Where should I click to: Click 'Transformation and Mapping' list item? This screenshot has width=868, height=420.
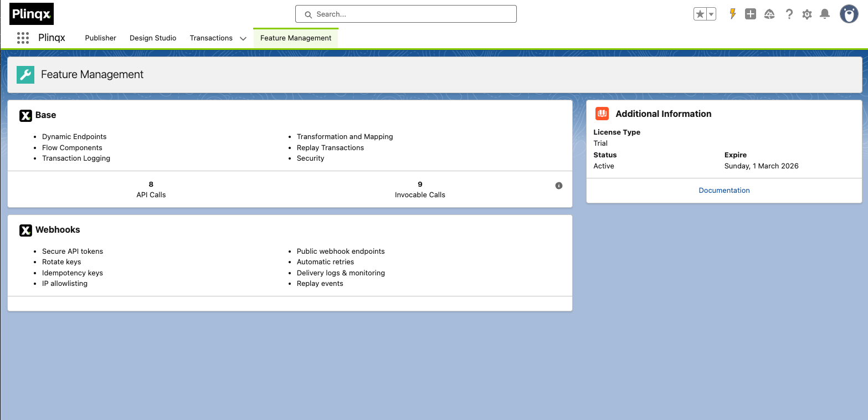coord(345,136)
